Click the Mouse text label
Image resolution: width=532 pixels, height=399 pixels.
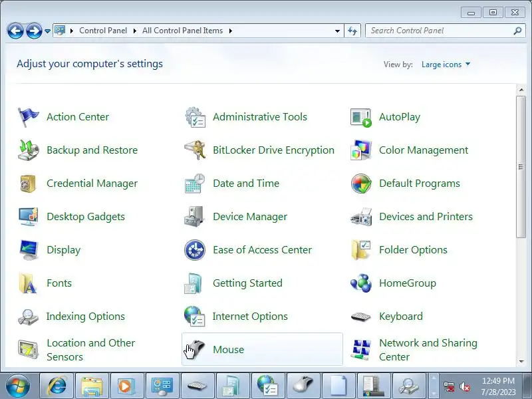(x=228, y=350)
